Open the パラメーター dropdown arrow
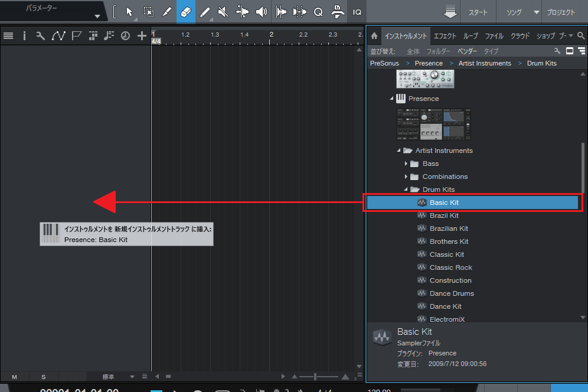Viewport: 588px width, 392px height. tap(97, 17)
